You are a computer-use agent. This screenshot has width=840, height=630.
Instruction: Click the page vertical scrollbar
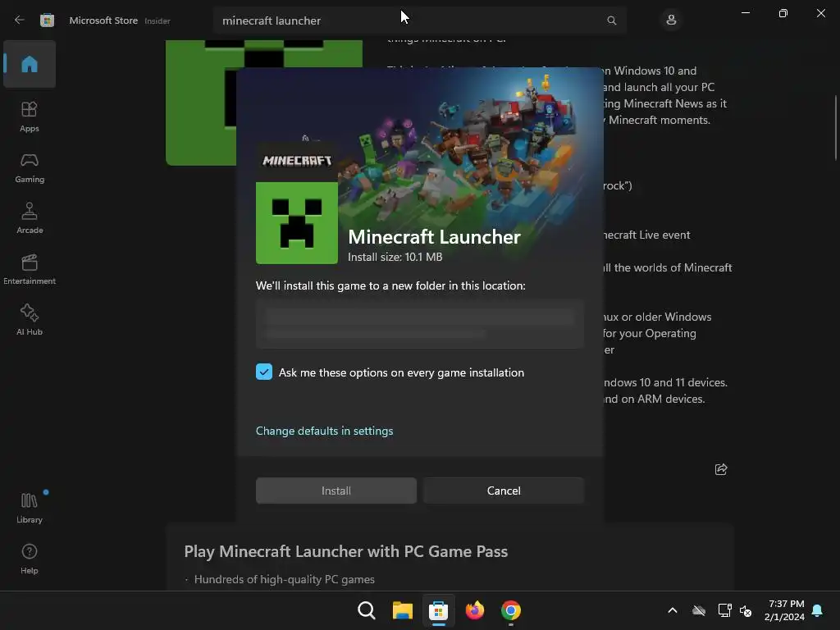pyautogui.click(x=835, y=127)
